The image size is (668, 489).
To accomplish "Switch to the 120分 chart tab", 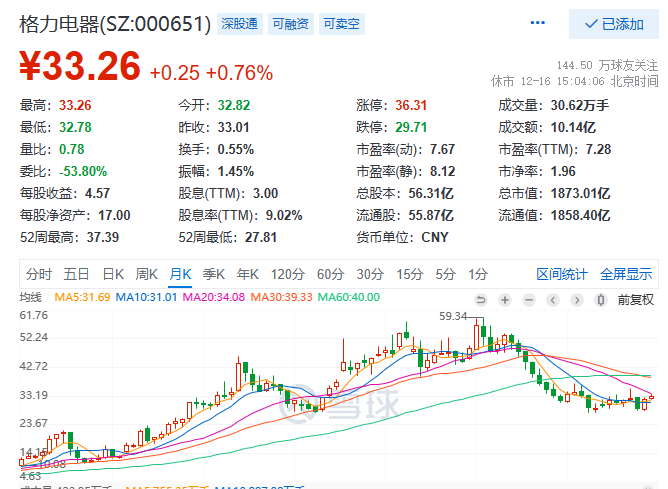I will coord(288,274).
